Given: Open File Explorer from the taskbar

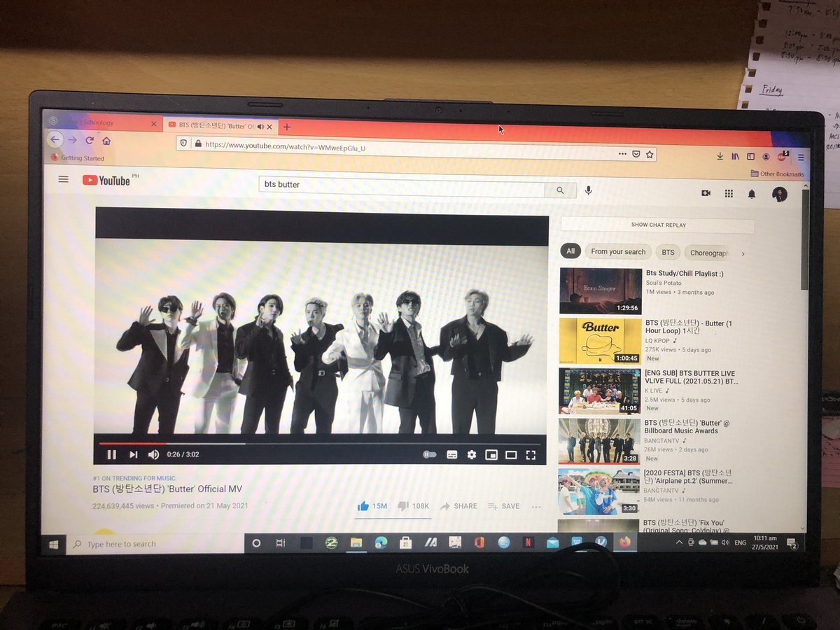Looking at the screenshot, I should (356, 542).
